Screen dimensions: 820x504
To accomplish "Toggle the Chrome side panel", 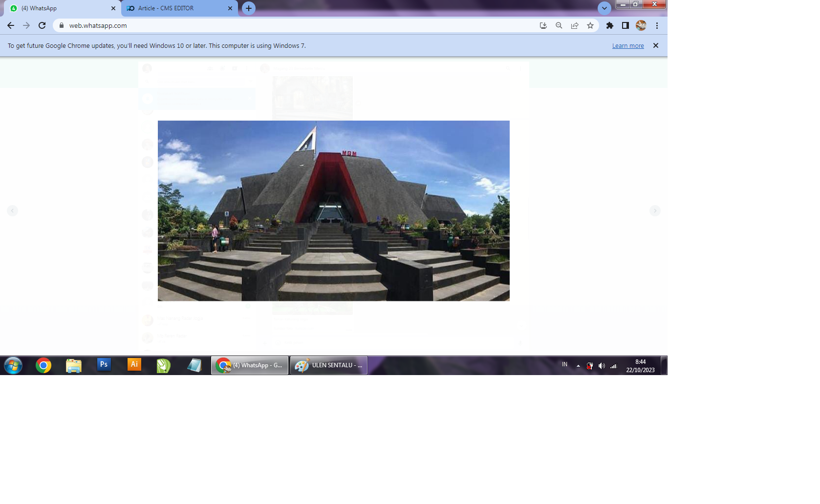I will 625,25.
